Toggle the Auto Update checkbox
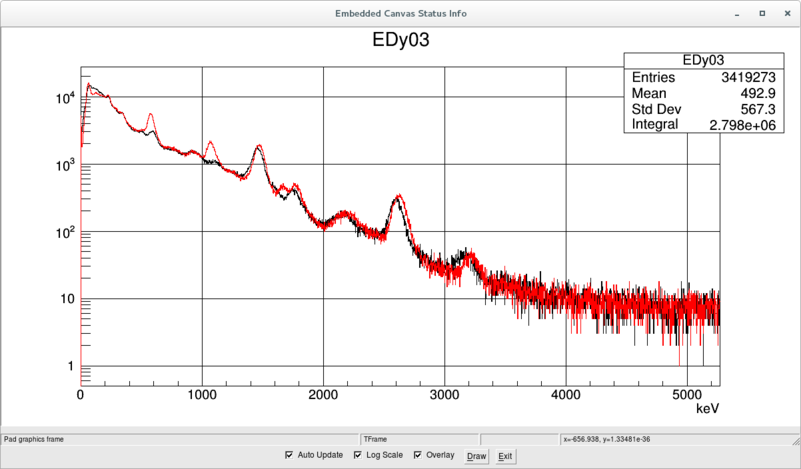The width and height of the screenshot is (801, 469). pyautogui.click(x=289, y=455)
